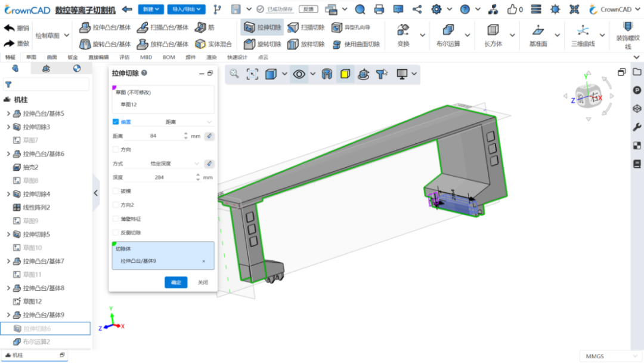Open the 方式 给定深度 dropdown
This screenshot has width=644, height=363.
tap(174, 164)
